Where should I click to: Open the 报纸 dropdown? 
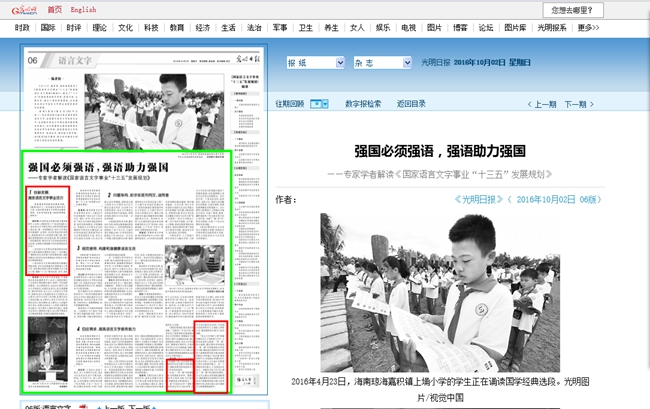[x=315, y=62]
